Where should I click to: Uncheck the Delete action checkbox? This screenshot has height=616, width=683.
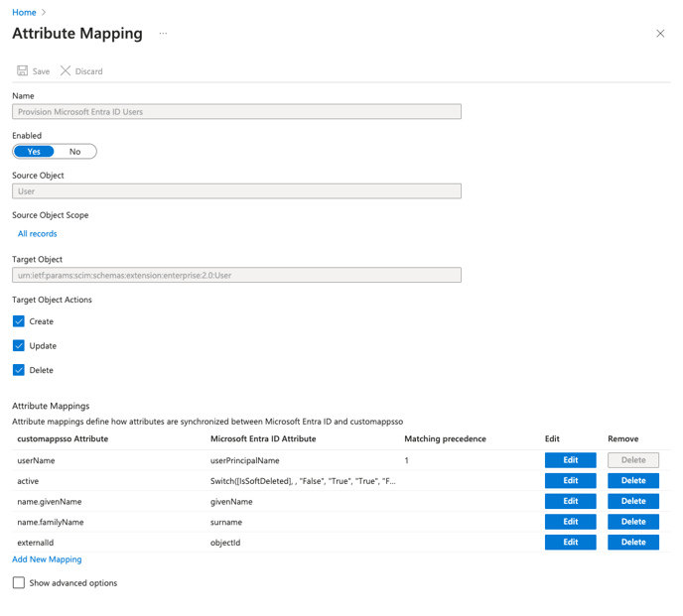coord(19,370)
